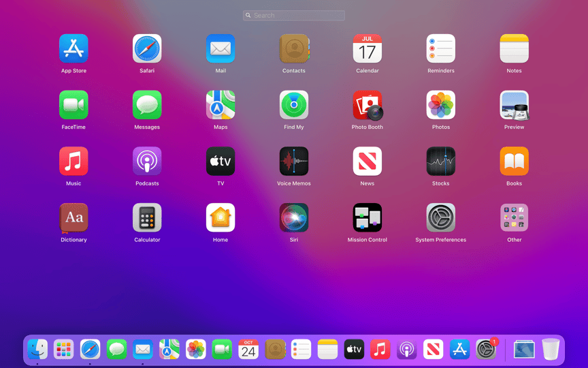Open the Preview app
This screenshot has width=588, height=368.
tap(514, 105)
